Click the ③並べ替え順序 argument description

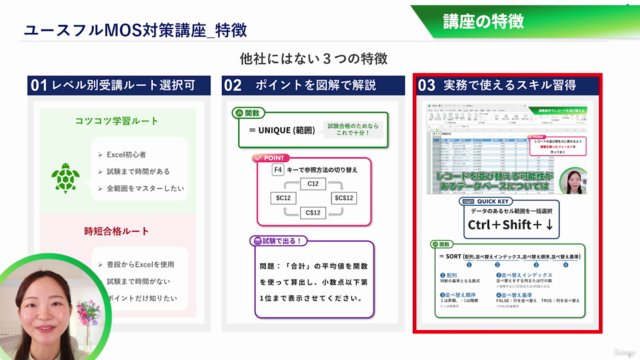click(458, 300)
